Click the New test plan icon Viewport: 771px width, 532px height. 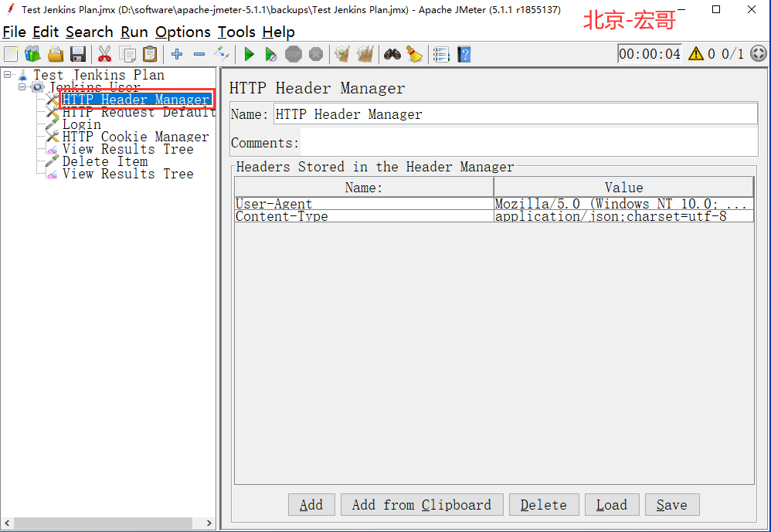[11, 54]
